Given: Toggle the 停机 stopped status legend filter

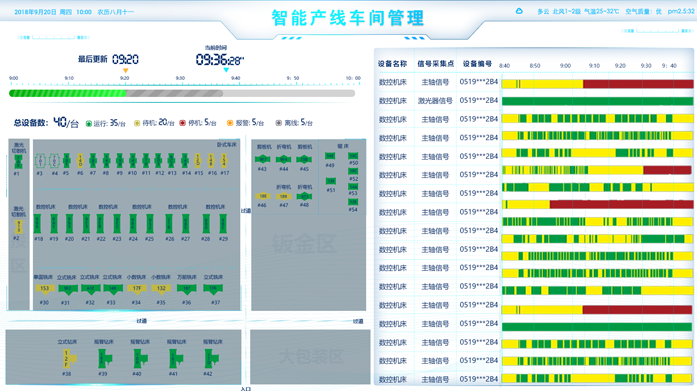Looking at the screenshot, I should 198,123.
